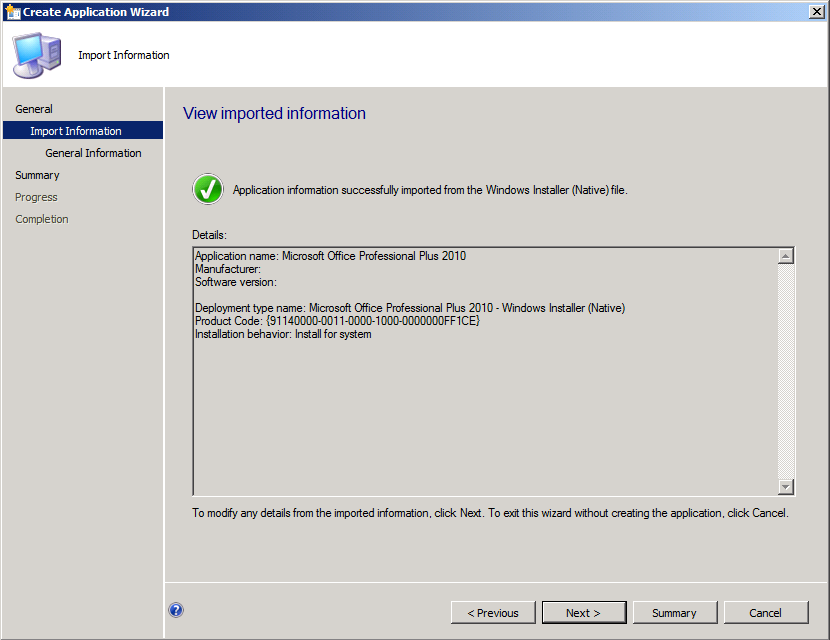Cancel the wizard with Cancel button

click(766, 612)
